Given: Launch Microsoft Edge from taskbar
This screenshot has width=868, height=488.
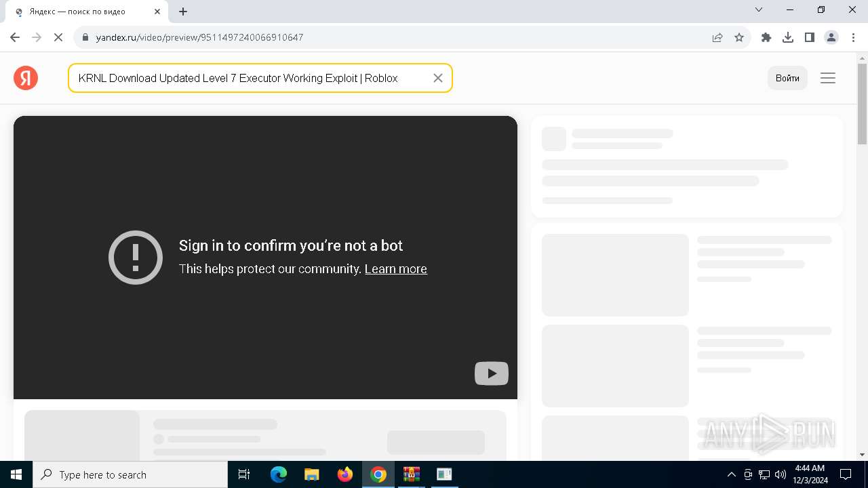Looking at the screenshot, I should click(279, 474).
